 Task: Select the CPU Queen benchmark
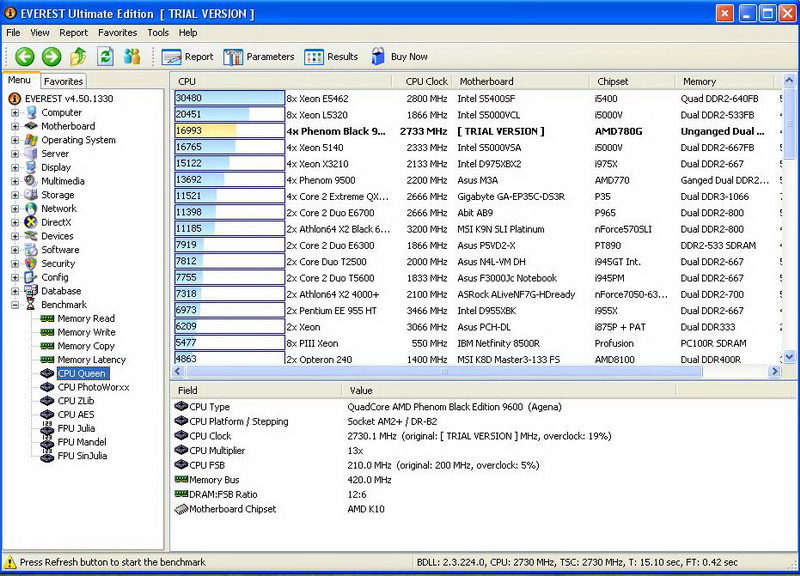coord(82,373)
